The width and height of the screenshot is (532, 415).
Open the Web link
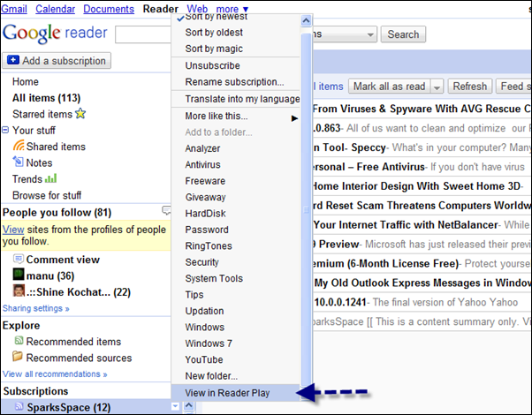point(197,9)
